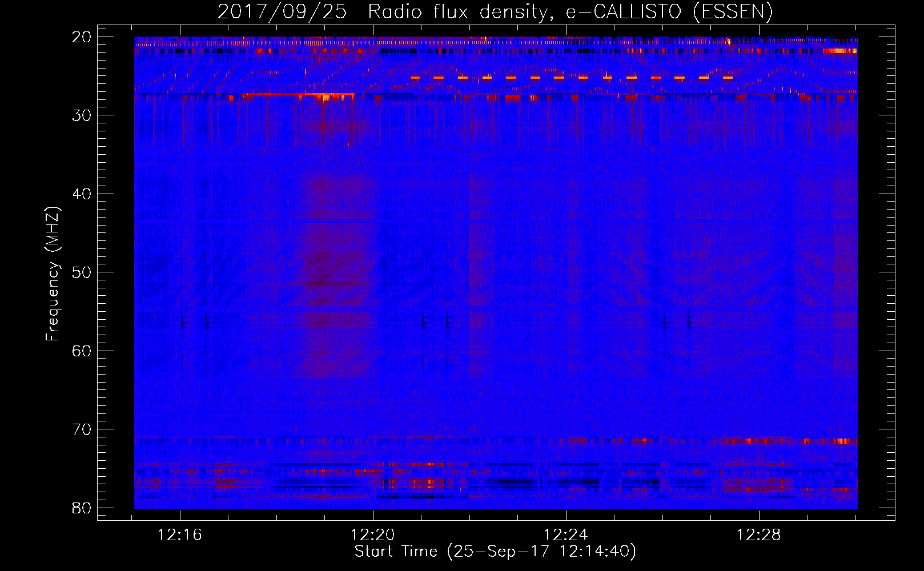Click the 80 frequency tick label
The height and width of the screenshot is (571, 924).
[x=82, y=508]
